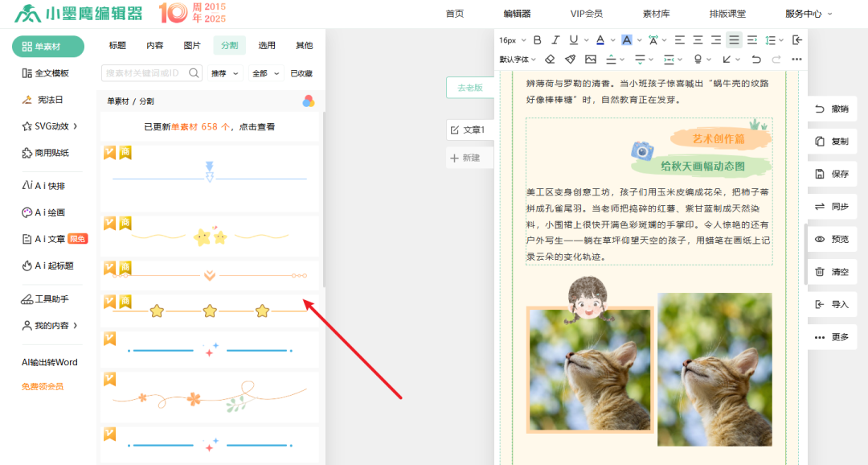
Task: Expand the 推荐 sorting dropdown
Action: pos(222,73)
